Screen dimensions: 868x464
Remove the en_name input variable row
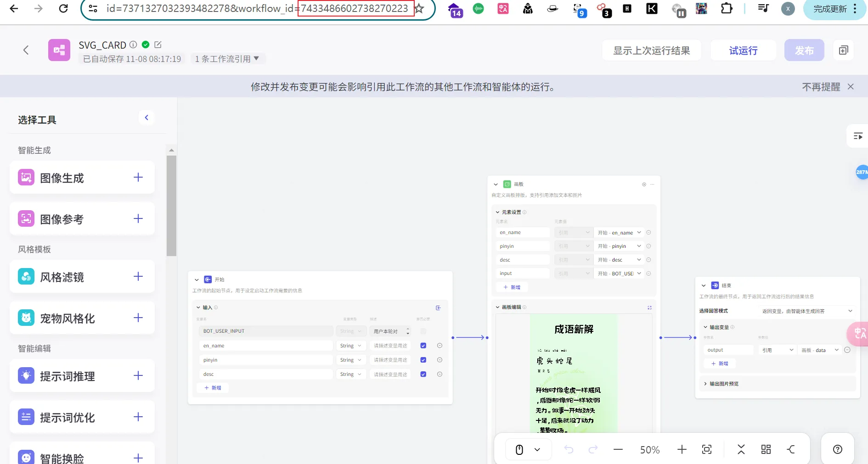pyautogui.click(x=440, y=346)
